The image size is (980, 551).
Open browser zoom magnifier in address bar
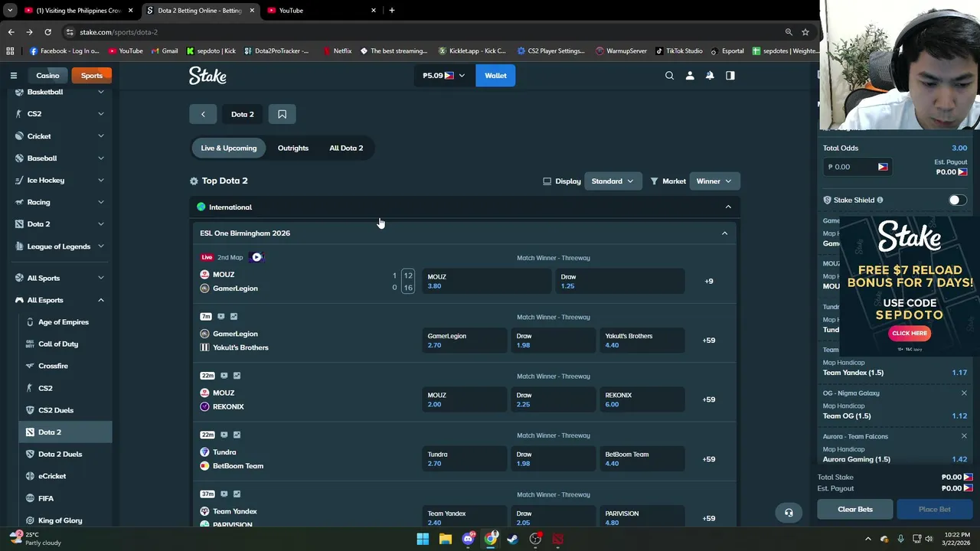tap(789, 32)
